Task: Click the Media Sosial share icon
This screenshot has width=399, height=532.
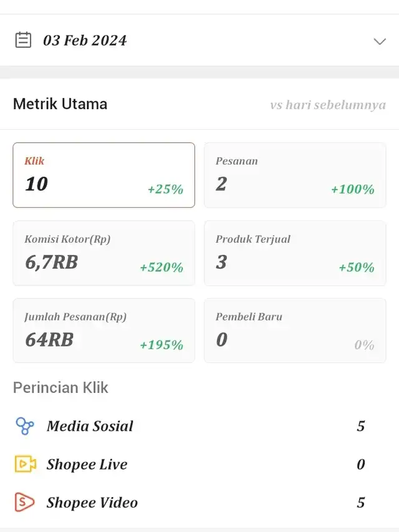Action: [25, 426]
